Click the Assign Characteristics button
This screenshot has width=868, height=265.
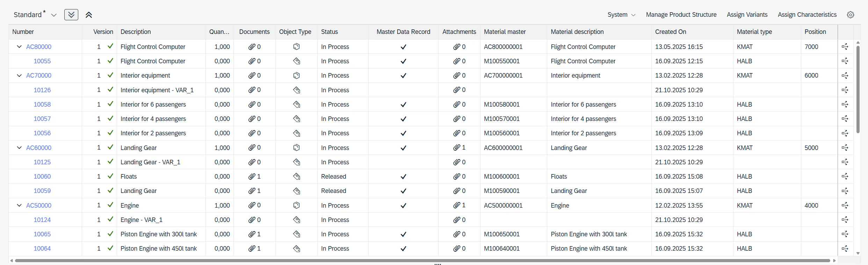[807, 15]
